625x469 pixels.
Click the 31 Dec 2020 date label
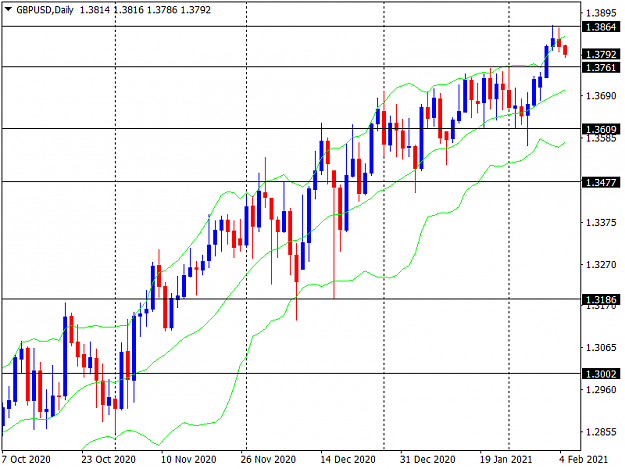click(427, 459)
